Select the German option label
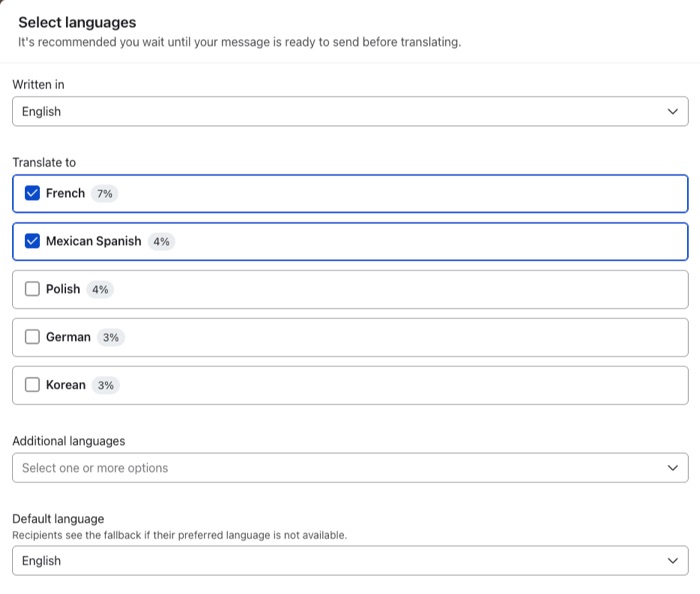The image size is (700, 594). point(68,337)
